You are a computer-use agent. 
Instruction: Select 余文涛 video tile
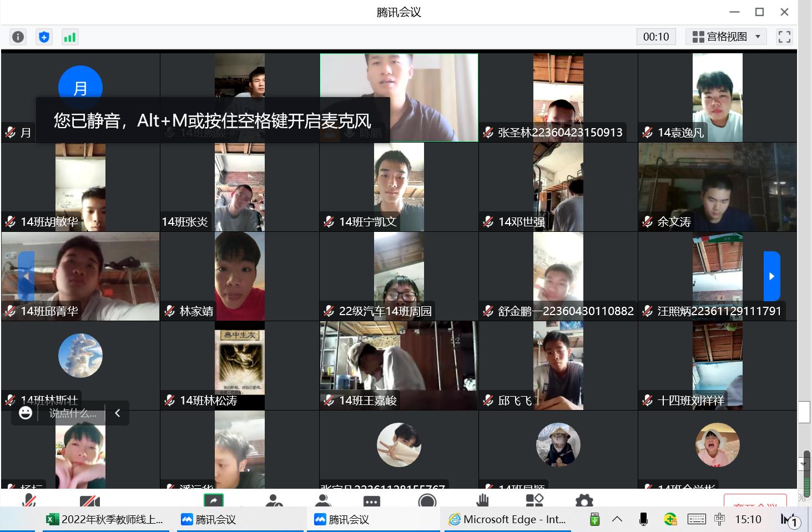click(717, 187)
